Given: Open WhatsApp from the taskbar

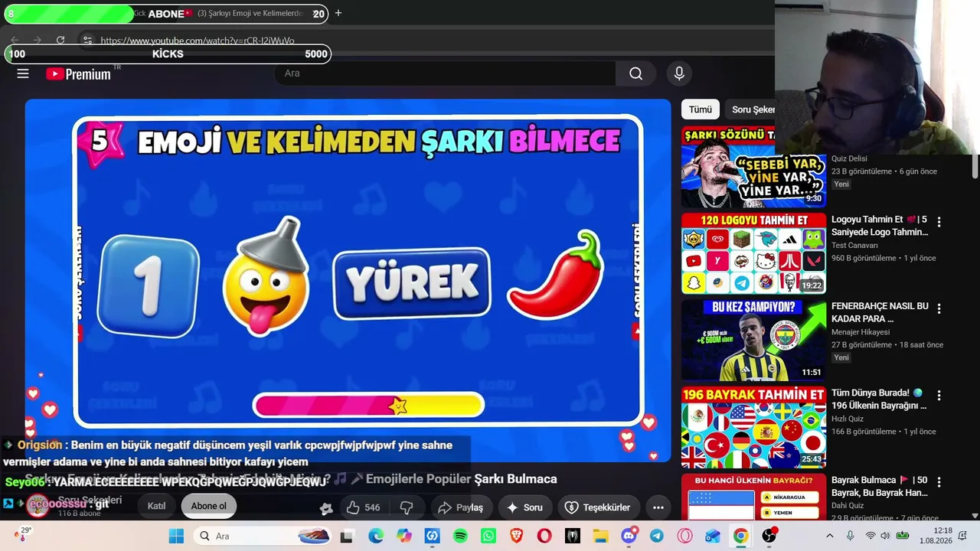Looking at the screenshot, I should (x=488, y=536).
